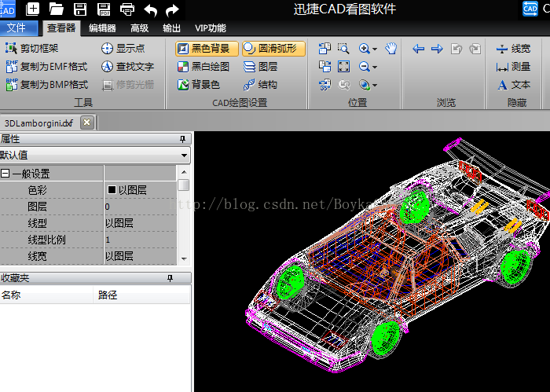Switch to the 高级 advanced tab
This screenshot has height=392, width=550.
[x=139, y=28]
